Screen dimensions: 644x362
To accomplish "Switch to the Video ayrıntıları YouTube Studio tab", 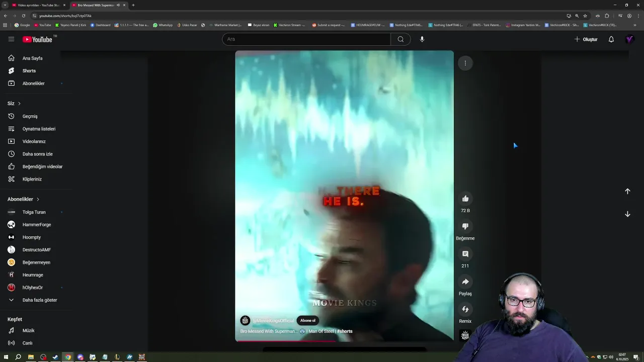I will tap(39, 5).
